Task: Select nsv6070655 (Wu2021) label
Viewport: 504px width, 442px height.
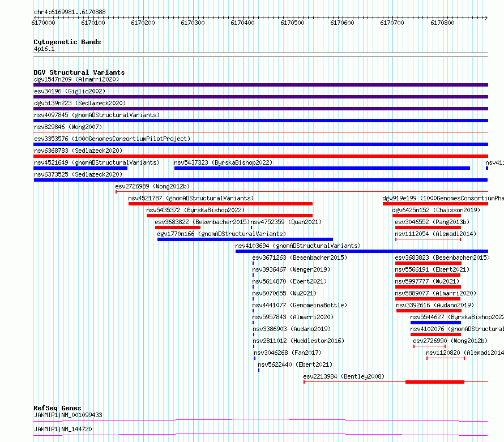Action: [x=284, y=293]
